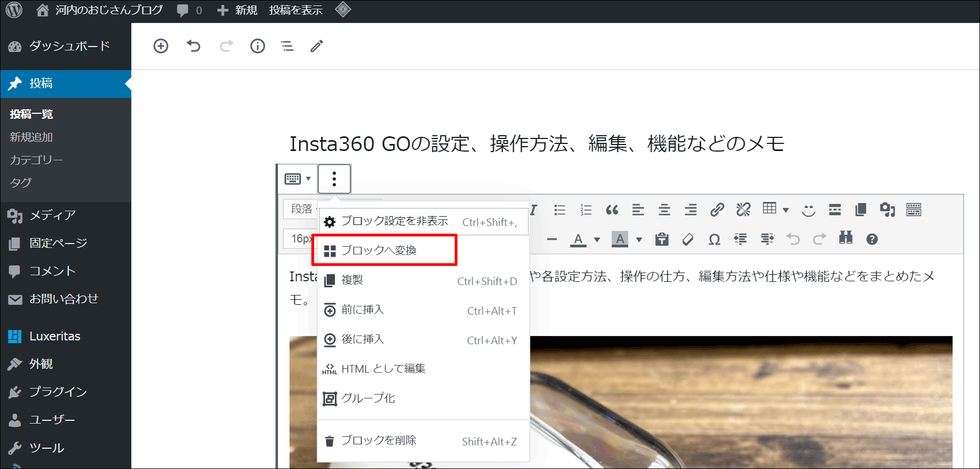Apply background color A button
This screenshot has width=980, height=469.
tap(620, 239)
